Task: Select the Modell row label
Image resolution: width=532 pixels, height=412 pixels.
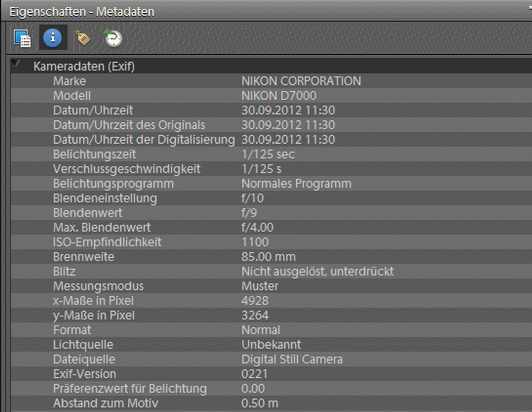Action: 72,96
